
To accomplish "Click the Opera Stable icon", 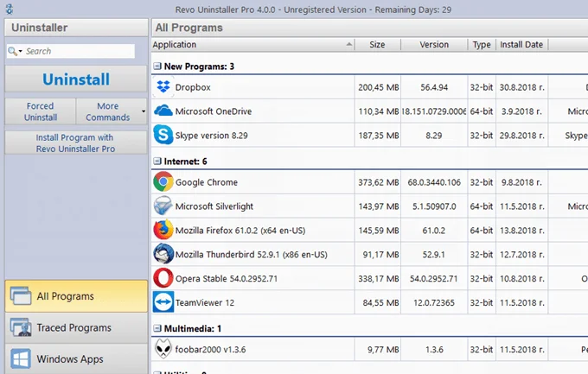I will (x=163, y=278).
